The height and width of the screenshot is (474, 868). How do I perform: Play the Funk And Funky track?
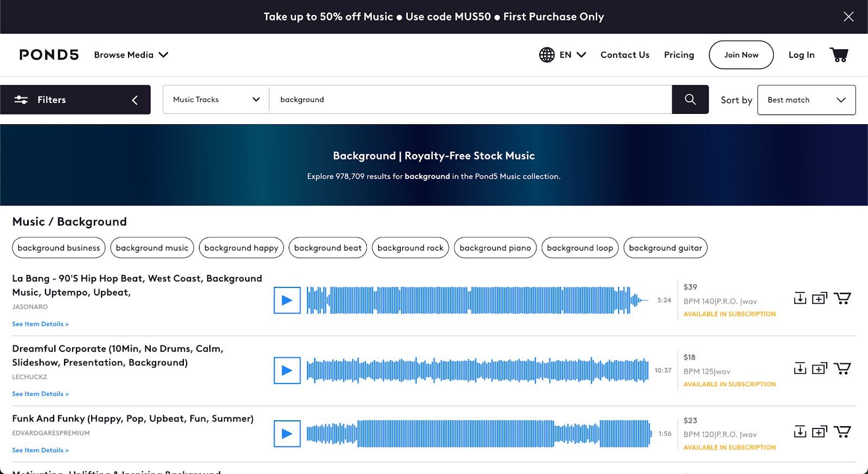(x=287, y=434)
